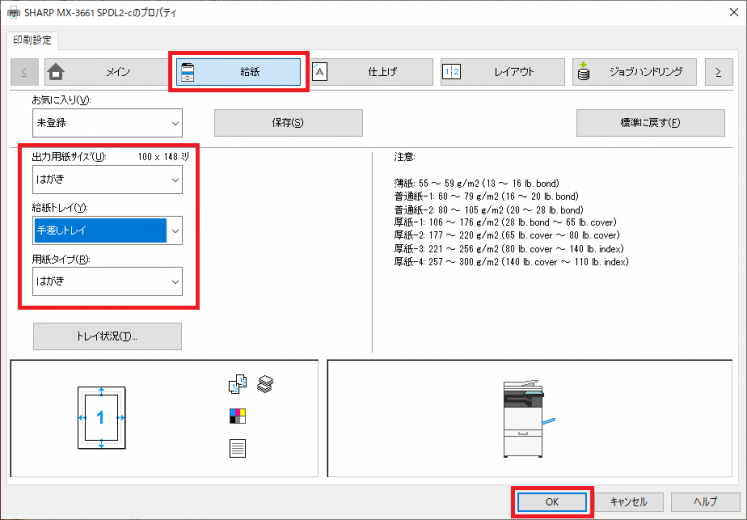The image size is (747, 520).
Task: Open the 用紙タイプ dropdown
Action: (107, 282)
